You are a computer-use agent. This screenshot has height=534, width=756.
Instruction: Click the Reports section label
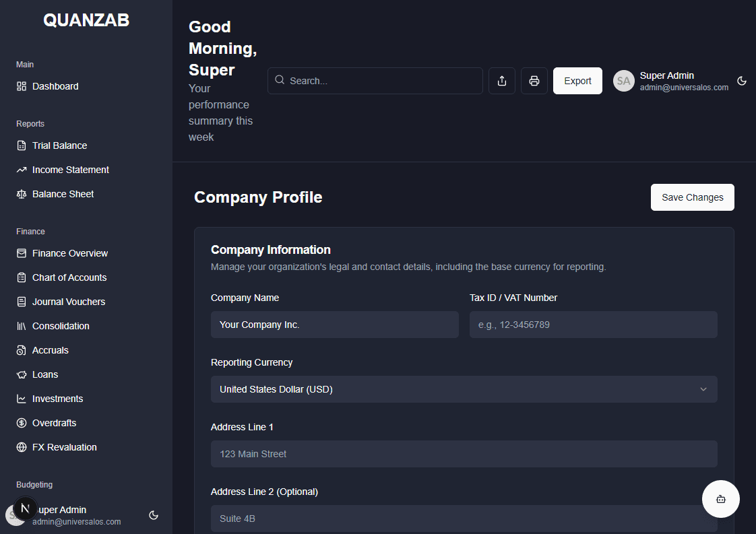point(30,124)
